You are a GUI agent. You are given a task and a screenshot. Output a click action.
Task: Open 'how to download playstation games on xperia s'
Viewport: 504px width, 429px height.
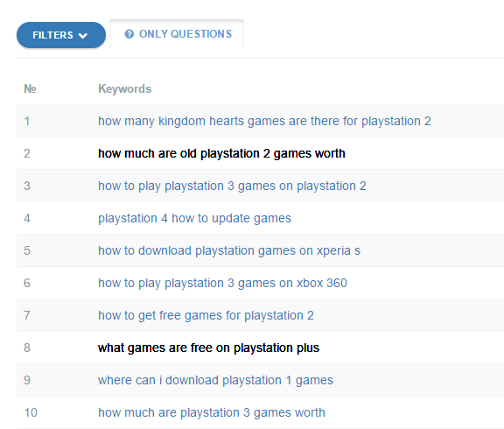229,250
